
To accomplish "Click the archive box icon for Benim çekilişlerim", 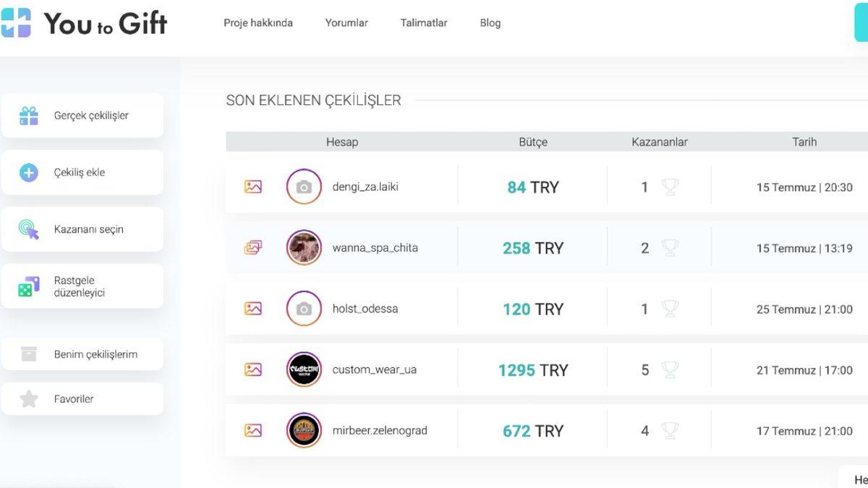I will click(29, 354).
